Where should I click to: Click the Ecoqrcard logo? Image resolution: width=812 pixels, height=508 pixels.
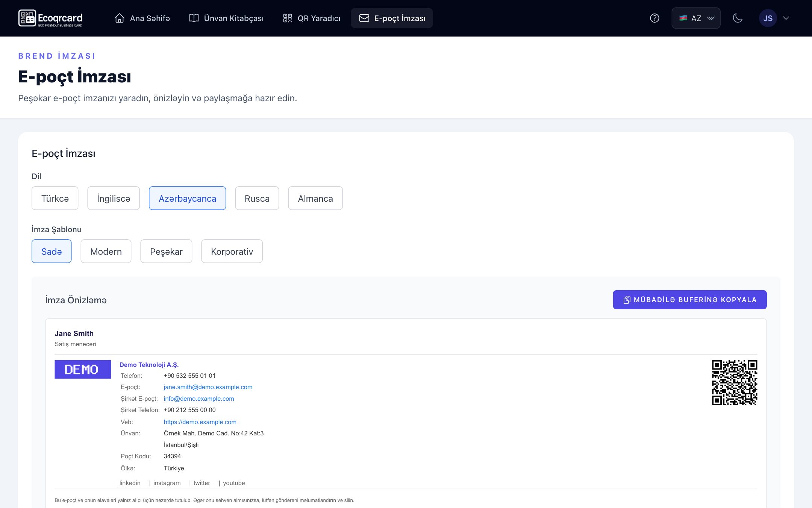[50, 18]
